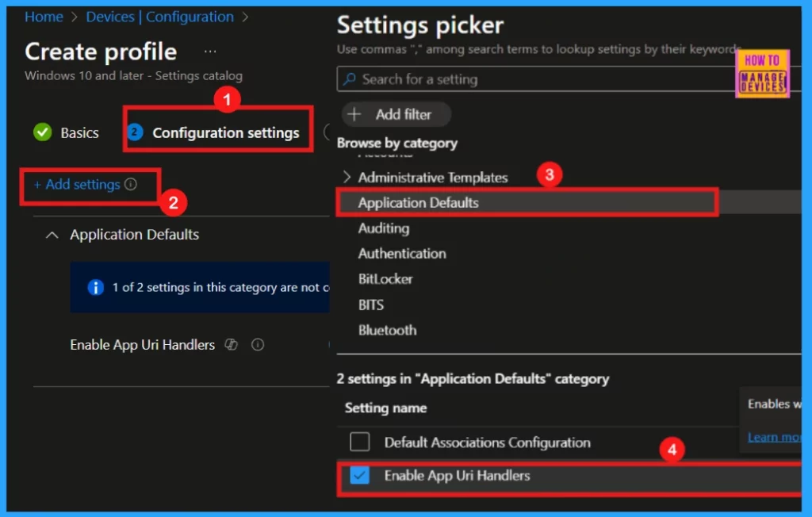Click the Settings picker title
This screenshot has height=517, width=812.
pyautogui.click(x=420, y=25)
